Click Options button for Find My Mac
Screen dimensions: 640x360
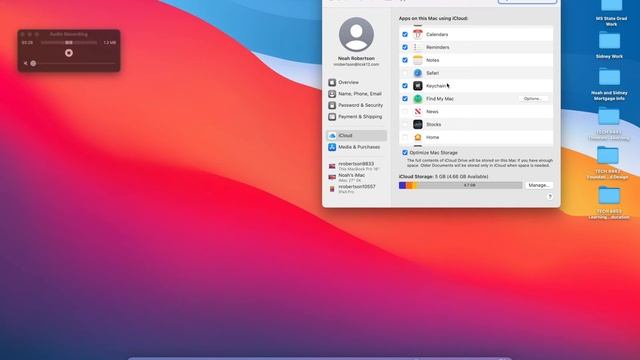point(533,99)
